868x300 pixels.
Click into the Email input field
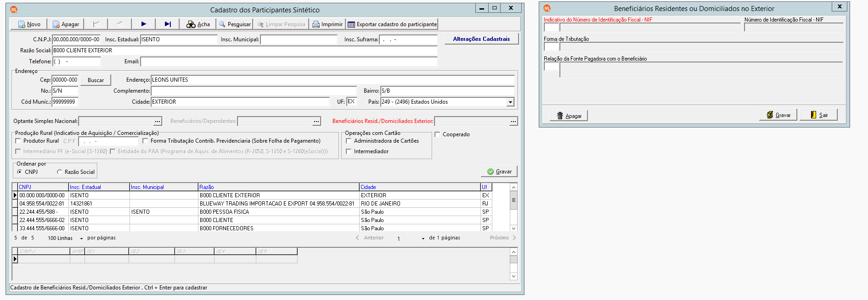click(289, 61)
